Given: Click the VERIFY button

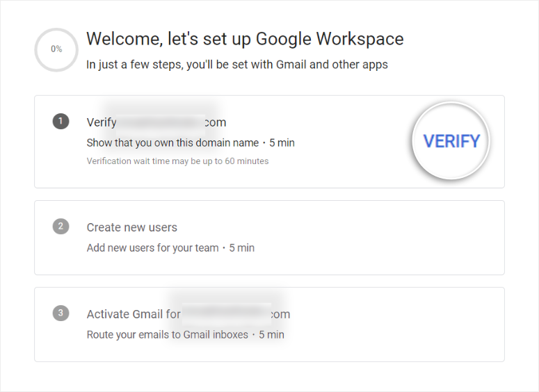Looking at the screenshot, I should point(451,141).
